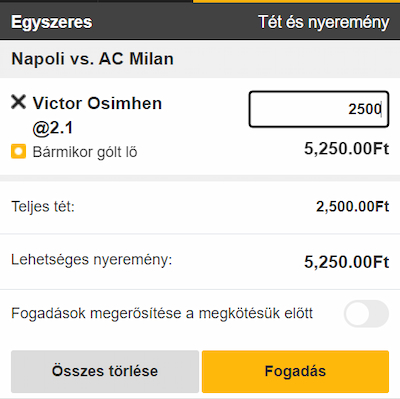Click the 2,500.00Ft total stake amount
Screen dimensions: 400x399
(353, 207)
